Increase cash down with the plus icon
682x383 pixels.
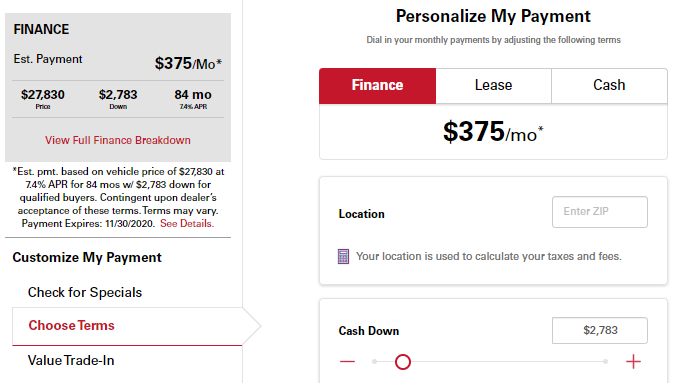pos(633,361)
